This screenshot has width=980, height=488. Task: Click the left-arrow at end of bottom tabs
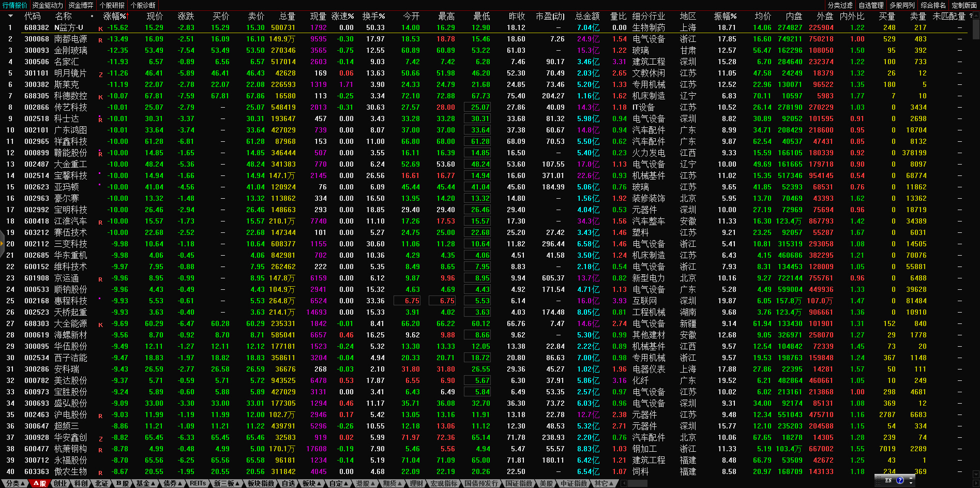[624, 483]
